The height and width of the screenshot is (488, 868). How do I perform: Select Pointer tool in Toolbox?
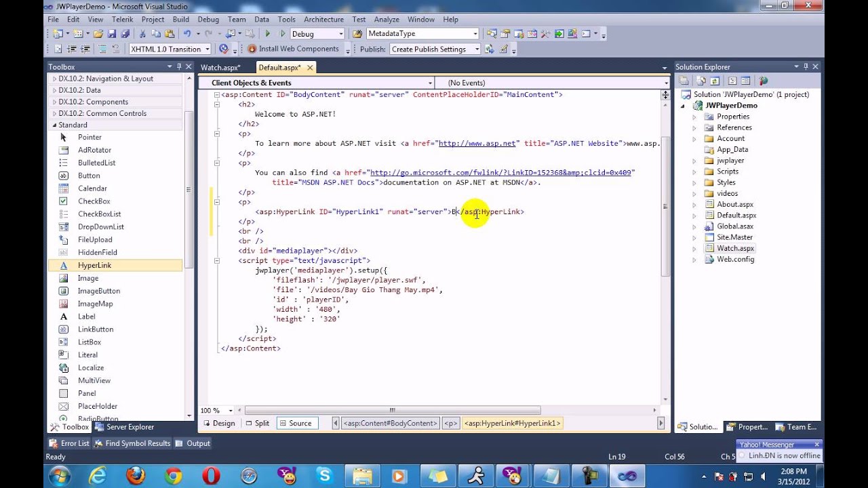pos(116,137)
